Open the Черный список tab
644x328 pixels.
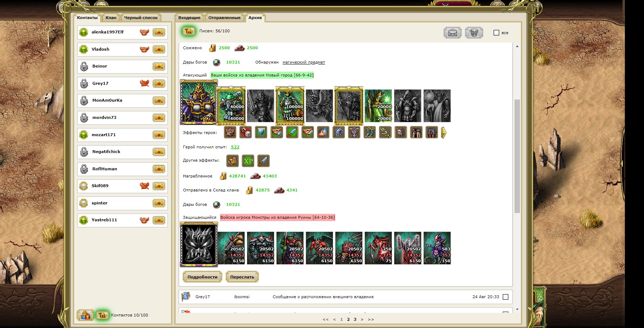pyautogui.click(x=141, y=18)
